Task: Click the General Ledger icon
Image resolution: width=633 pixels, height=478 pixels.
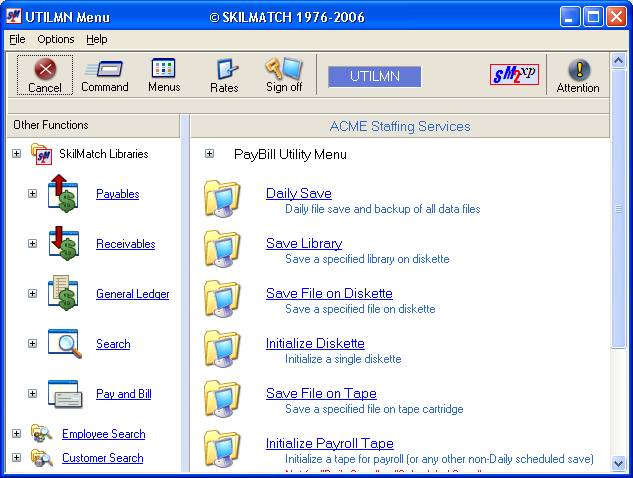Action: [63, 293]
